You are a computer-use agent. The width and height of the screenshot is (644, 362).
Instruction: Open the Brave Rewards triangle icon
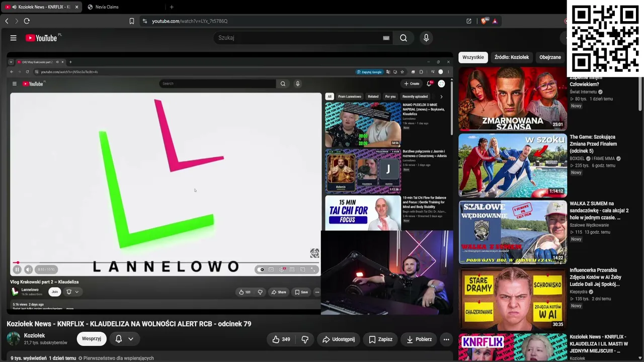click(x=495, y=21)
